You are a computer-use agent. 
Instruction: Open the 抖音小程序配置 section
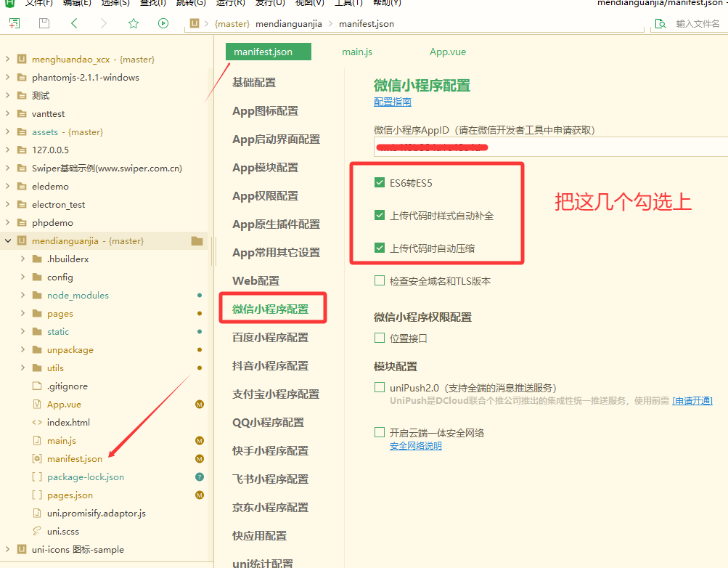click(x=270, y=366)
